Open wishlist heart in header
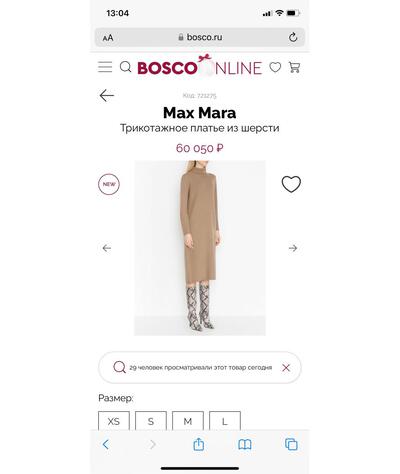 275,67
